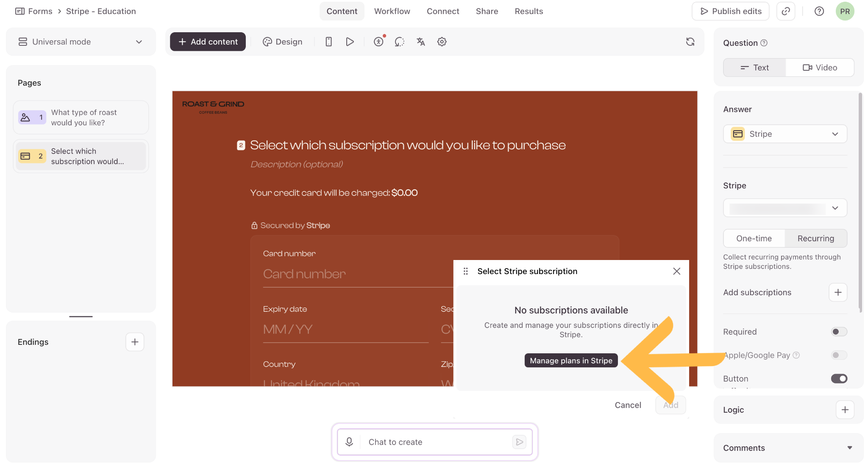Viewport: 868px width, 467px height.
Task: Click the play preview icon
Action: point(350,42)
